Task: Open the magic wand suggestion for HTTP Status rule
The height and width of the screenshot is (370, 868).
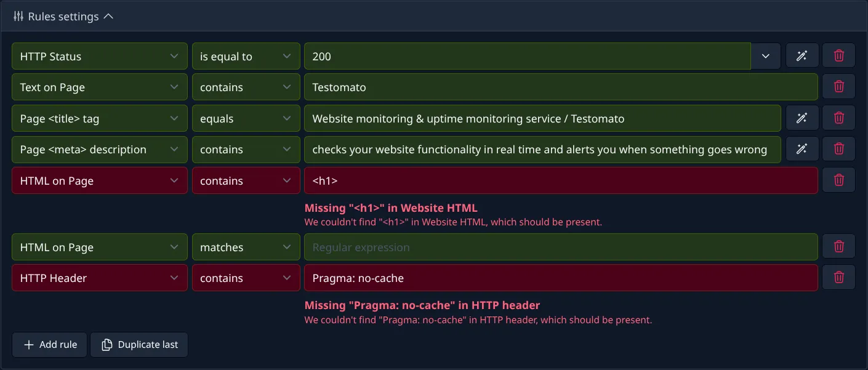Action: pyautogui.click(x=802, y=55)
